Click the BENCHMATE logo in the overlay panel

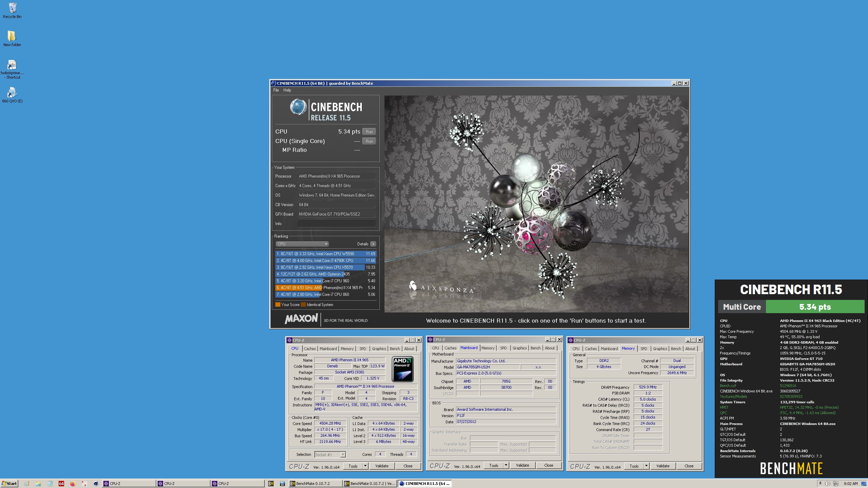coord(791,469)
